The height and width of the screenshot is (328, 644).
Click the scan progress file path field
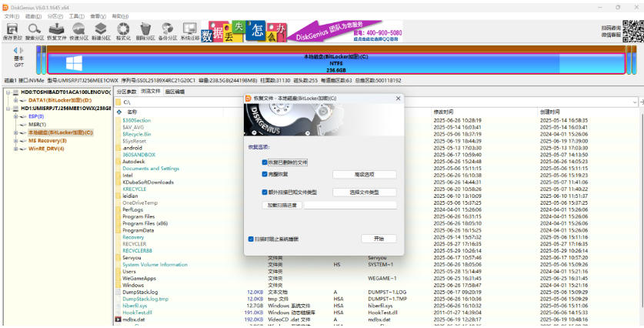(x=349, y=206)
